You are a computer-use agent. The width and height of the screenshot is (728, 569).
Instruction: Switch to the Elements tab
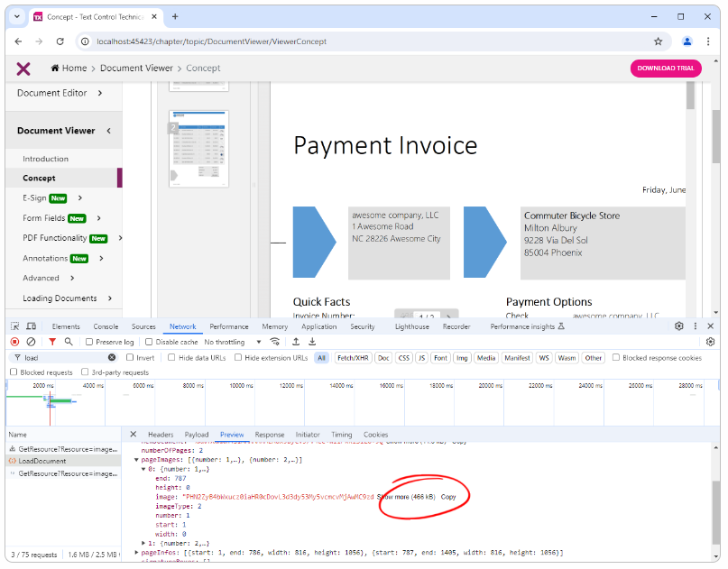pos(66,326)
